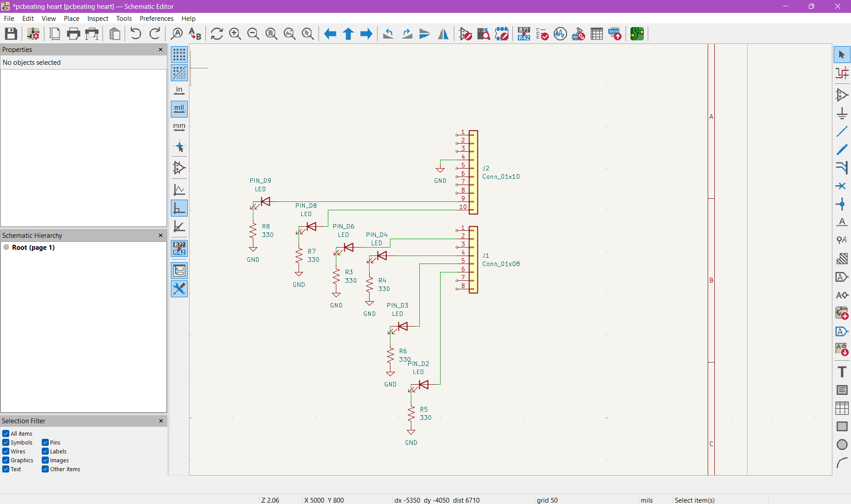The width and height of the screenshot is (851, 504).
Task: Select Root (page 1) in hierarchy
Action: click(33, 248)
